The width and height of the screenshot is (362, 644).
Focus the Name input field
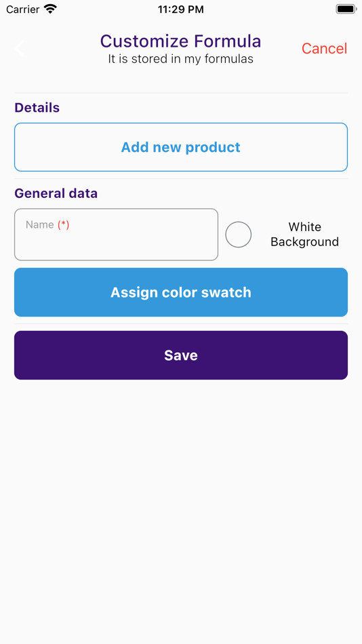(x=117, y=235)
